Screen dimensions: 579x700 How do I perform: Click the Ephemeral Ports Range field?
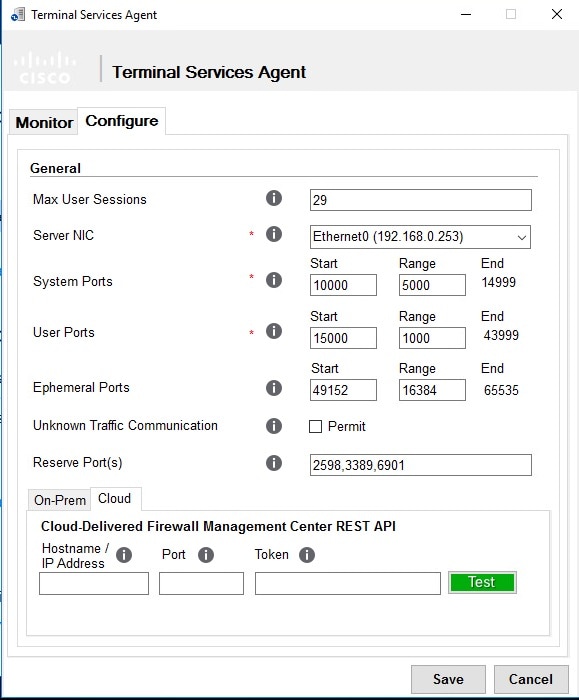click(x=432, y=390)
